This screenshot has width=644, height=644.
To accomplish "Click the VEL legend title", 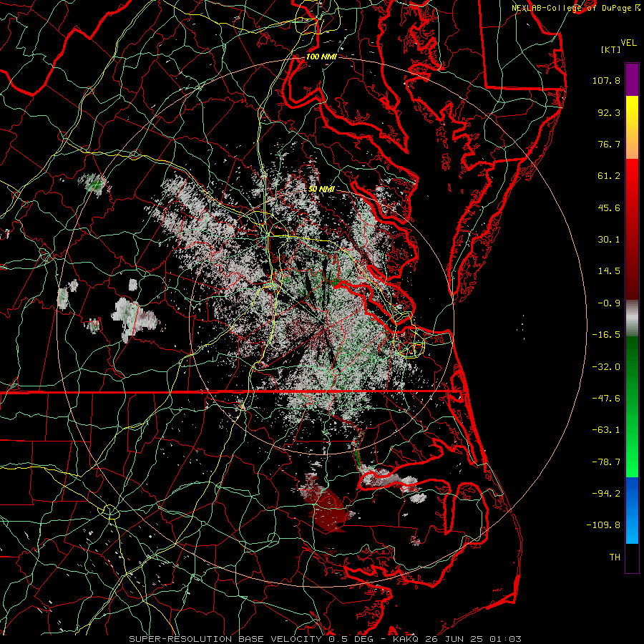I will coord(628,43).
